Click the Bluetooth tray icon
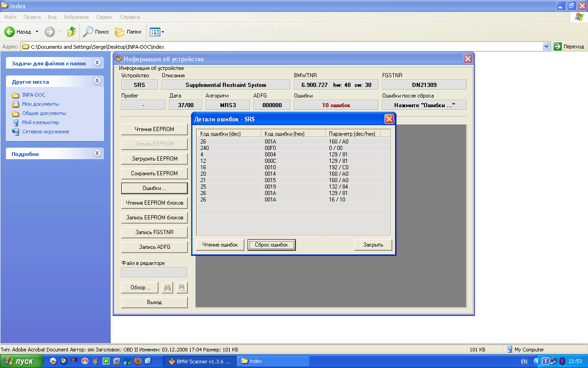Image resolution: width=588 pixels, height=368 pixels. click(562, 361)
